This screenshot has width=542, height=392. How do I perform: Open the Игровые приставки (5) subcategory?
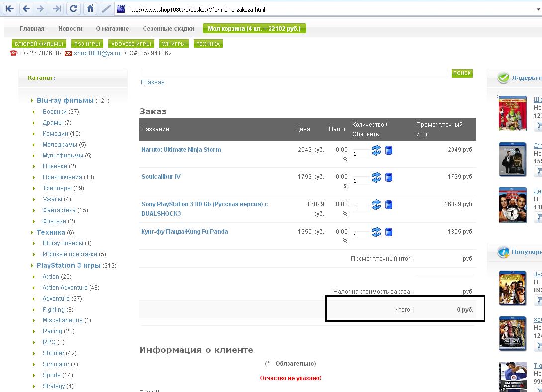tap(74, 254)
